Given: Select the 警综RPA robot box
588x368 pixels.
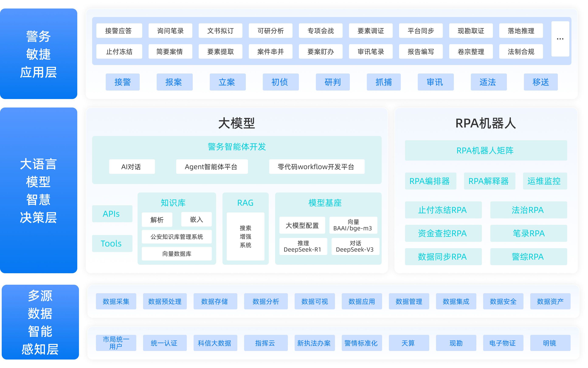Looking at the screenshot, I should [528, 256].
